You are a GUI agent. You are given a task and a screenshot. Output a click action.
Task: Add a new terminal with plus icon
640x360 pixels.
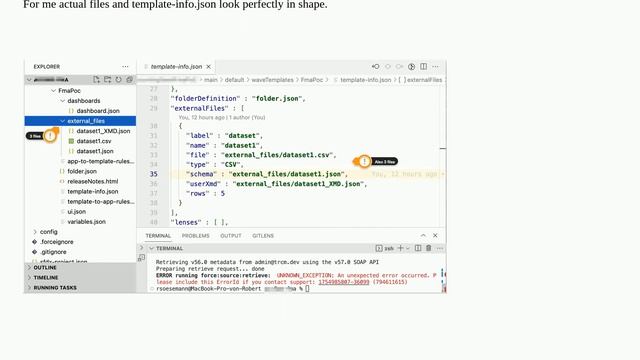[x=400, y=248]
